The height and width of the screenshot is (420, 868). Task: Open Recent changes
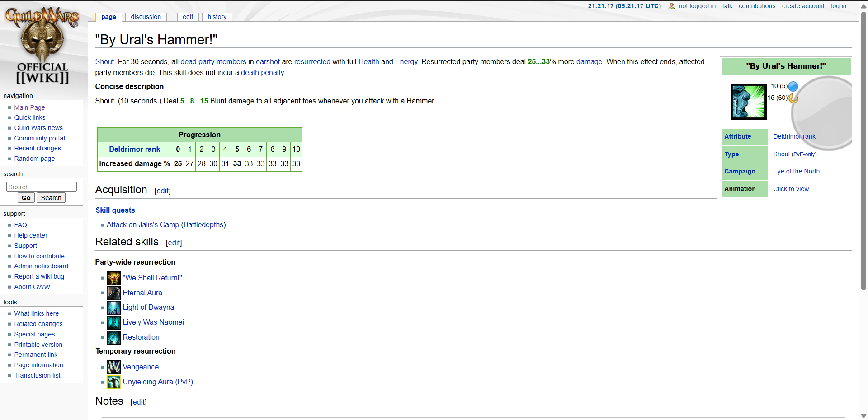(x=38, y=148)
